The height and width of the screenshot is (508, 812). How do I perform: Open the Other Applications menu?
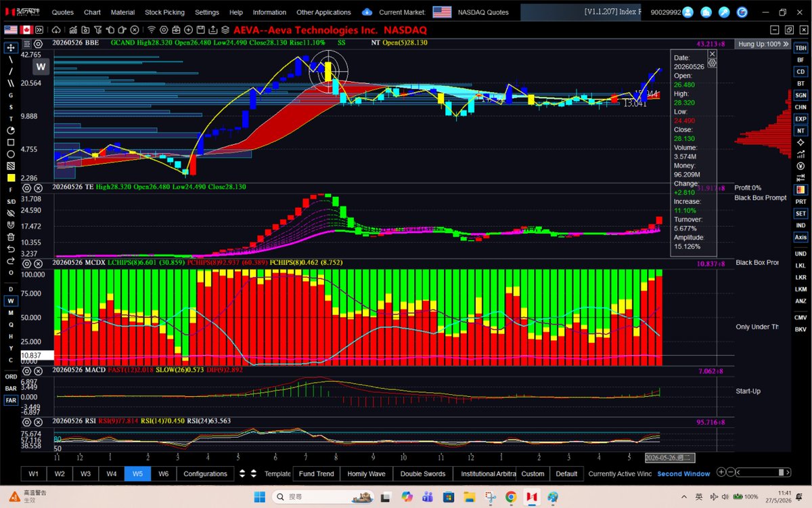323,12
